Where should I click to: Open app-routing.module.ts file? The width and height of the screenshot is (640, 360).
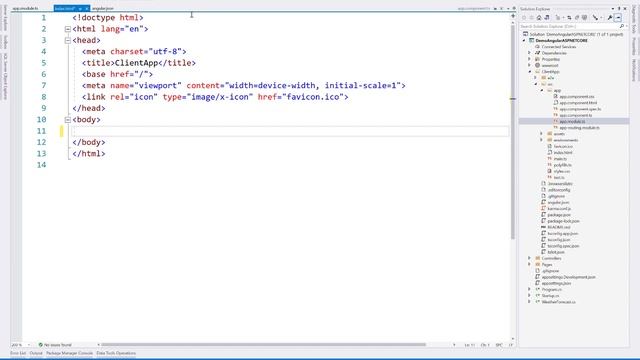tap(580, 128)
